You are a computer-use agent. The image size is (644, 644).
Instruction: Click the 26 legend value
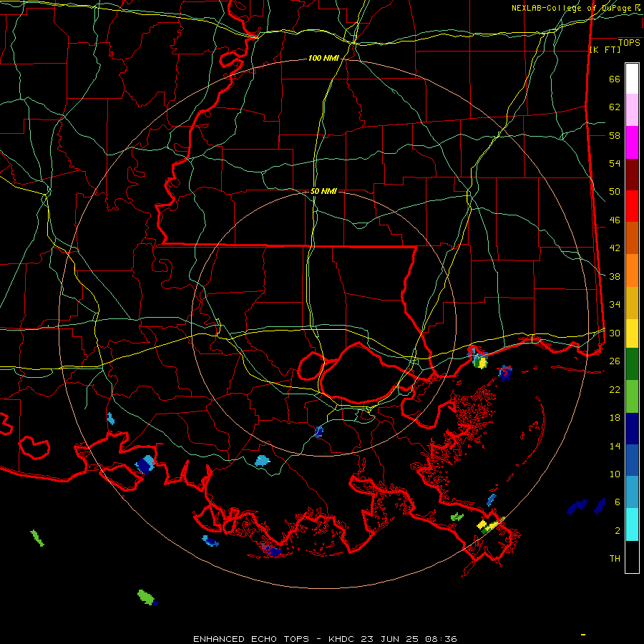click(615, 361)
